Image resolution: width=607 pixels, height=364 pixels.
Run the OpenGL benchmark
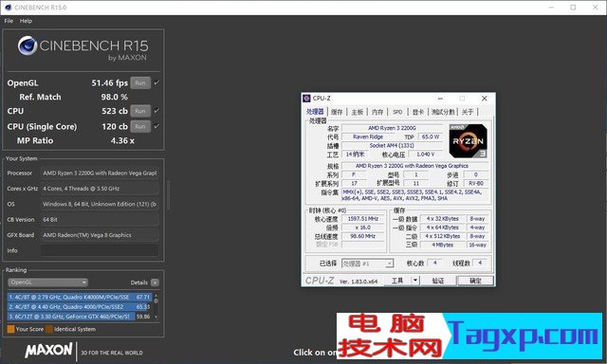tap(140, 82)
